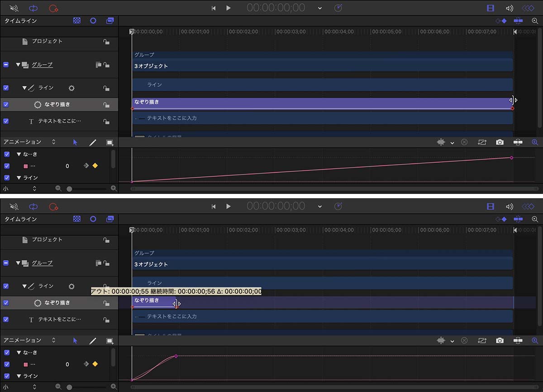Click blend icon on グループ row, lower screenshot

[x=98, y=263]
